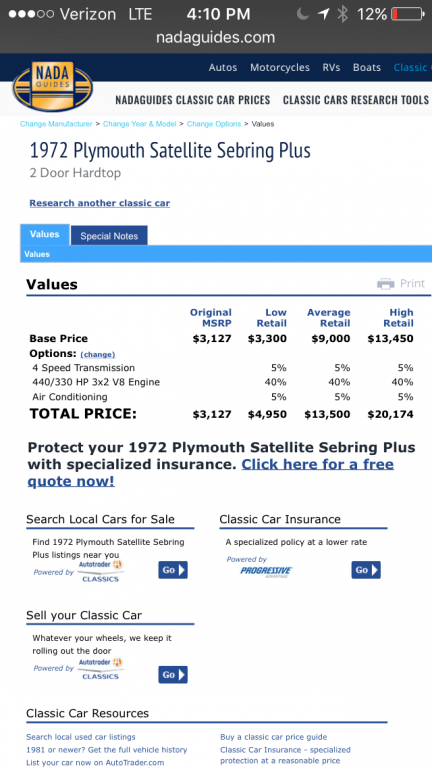Viewport: 432px width, 768px height.
Task: Open RVs in the top navigation
Action: [x=331, y=68]
